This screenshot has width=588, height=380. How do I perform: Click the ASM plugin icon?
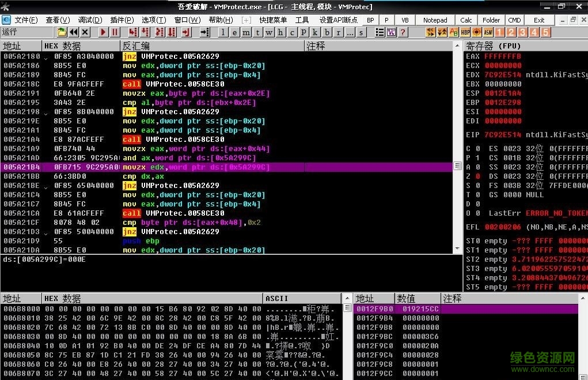coord(488,32)
